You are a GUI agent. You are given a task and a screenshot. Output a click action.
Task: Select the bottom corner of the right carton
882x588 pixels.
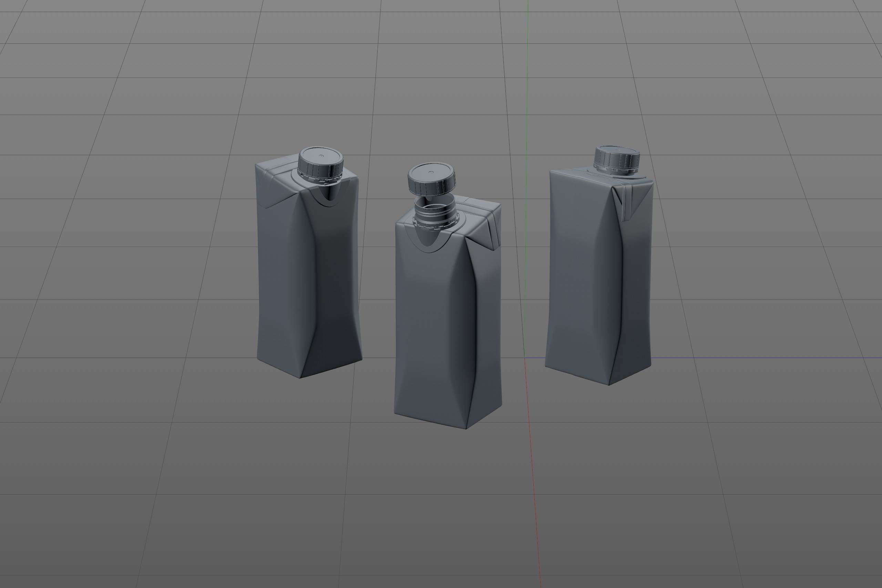pos(609,384)
